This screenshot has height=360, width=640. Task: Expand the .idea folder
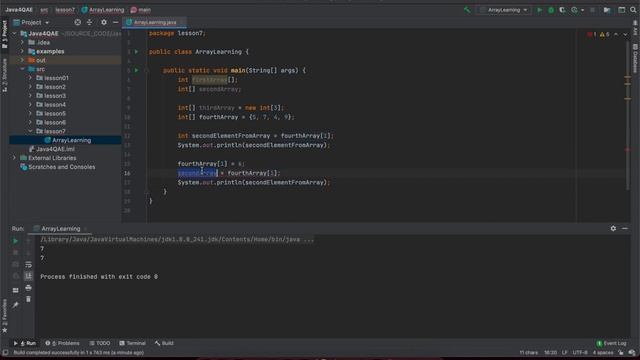pyautogui.click(x=22, y=42)
